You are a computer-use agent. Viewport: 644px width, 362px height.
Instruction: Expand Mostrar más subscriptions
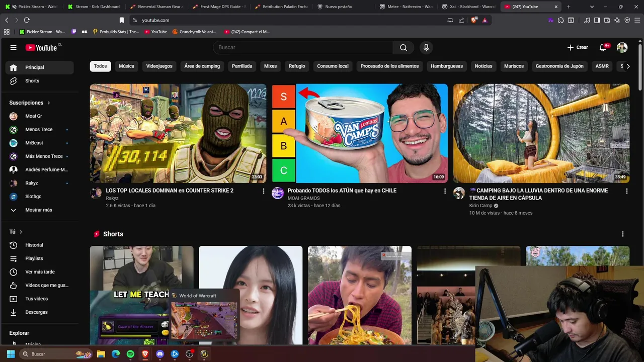39,210
